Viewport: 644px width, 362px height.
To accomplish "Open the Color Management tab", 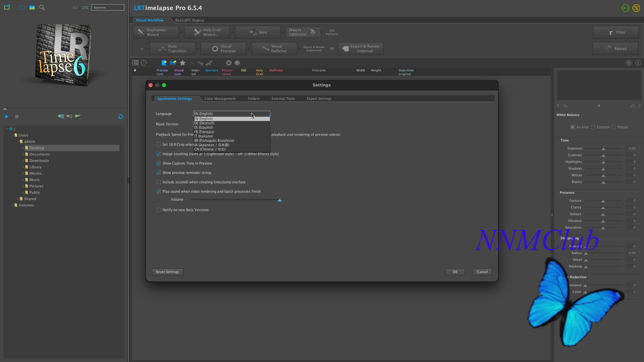I will pos(220,99).
